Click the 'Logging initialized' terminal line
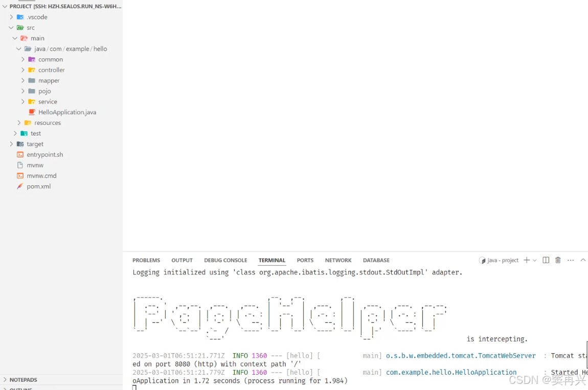The width and height of the screenshot is (588, 390). [298, 272]
